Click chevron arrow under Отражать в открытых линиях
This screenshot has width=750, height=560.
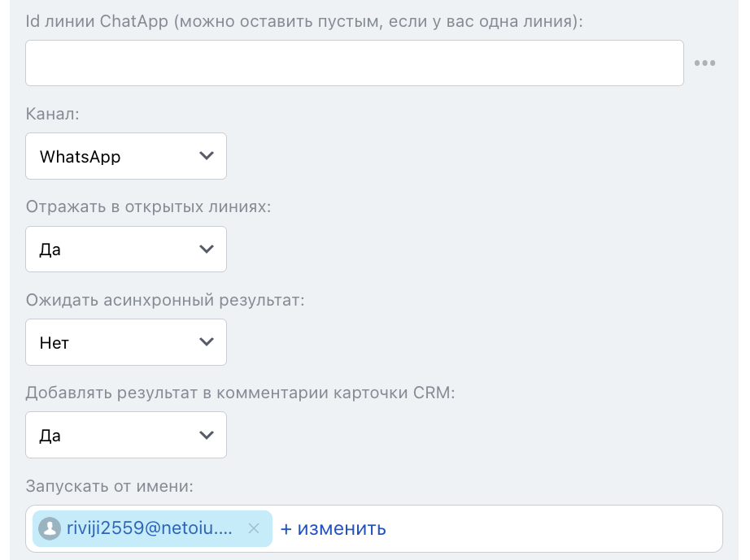pyautogui.click(x=207, y=249)
